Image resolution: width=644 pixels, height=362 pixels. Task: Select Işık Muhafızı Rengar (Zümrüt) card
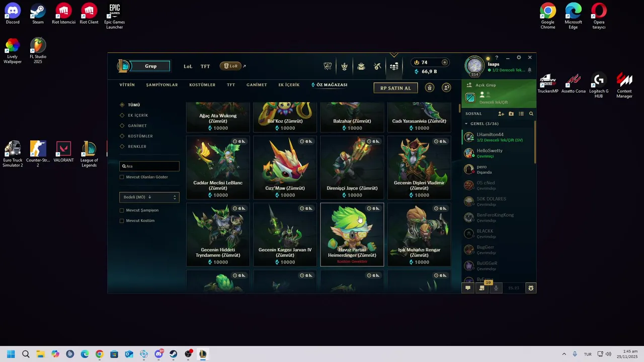click(419, 234)
